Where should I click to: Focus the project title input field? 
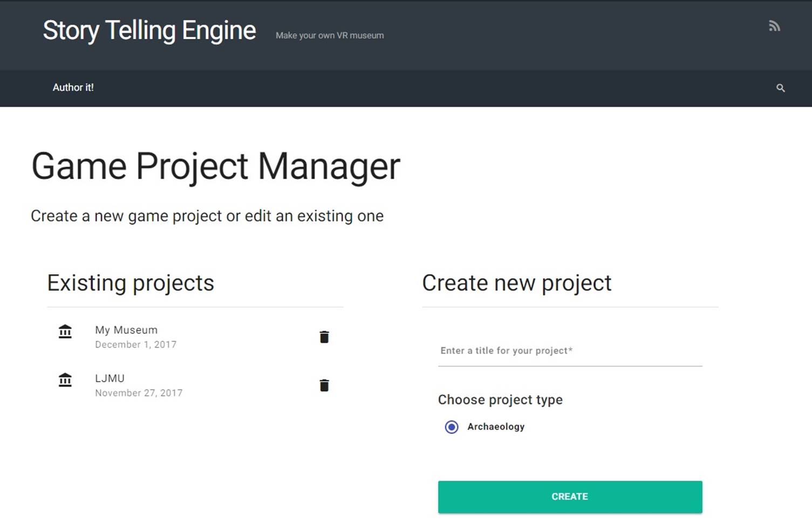(570, 351)
